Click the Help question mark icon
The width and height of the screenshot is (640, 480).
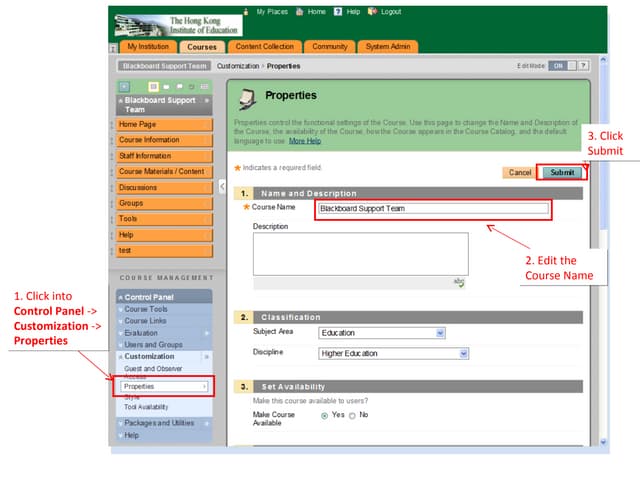pyautogui.click(x=338, y=11)
